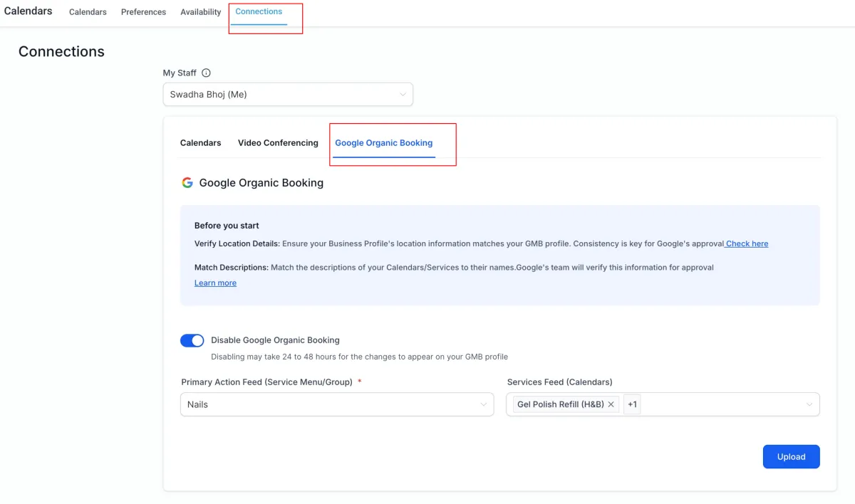This screenshot has height=504, width=855.
Task: Open the Learn more link
Action: click(215, 283)
